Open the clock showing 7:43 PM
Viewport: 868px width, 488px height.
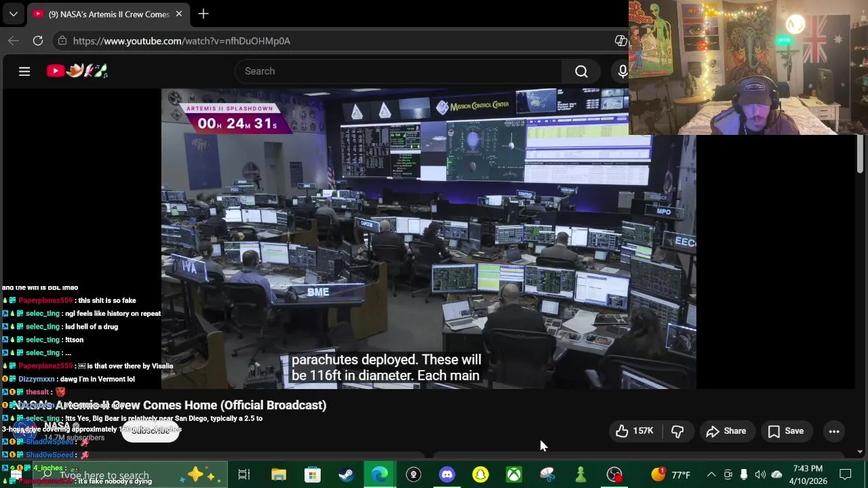[x=807, y=474]
